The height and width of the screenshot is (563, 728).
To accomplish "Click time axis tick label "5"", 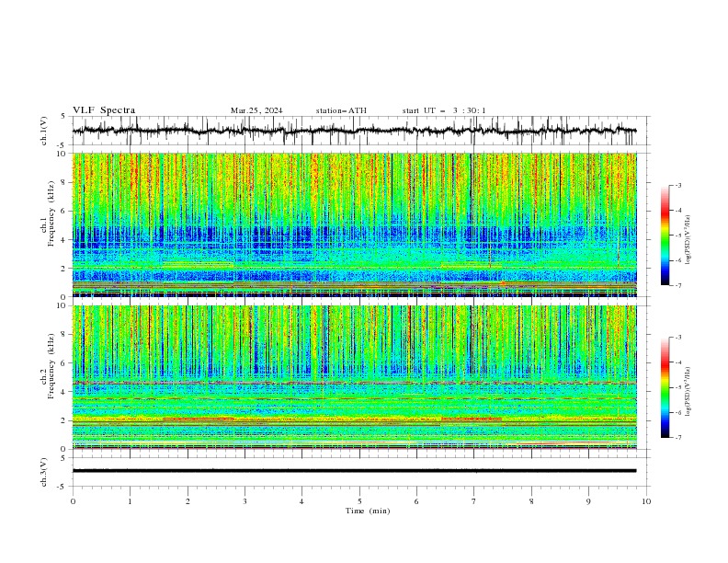I will point(359,501).
